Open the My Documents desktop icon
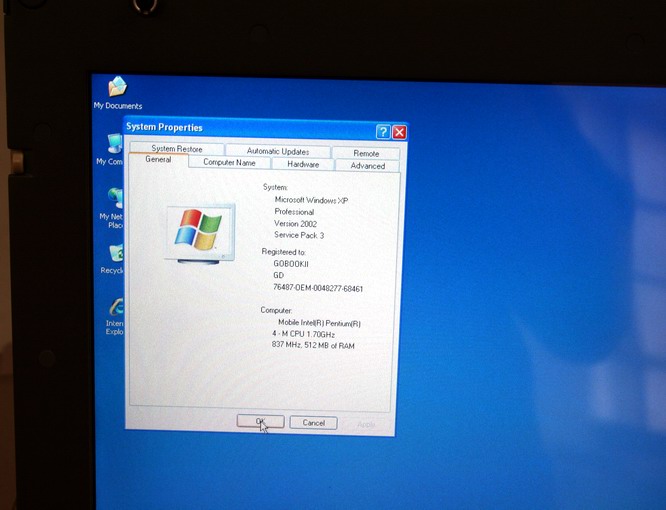This screenshot has height=510, width=666. tap(117, 88)
